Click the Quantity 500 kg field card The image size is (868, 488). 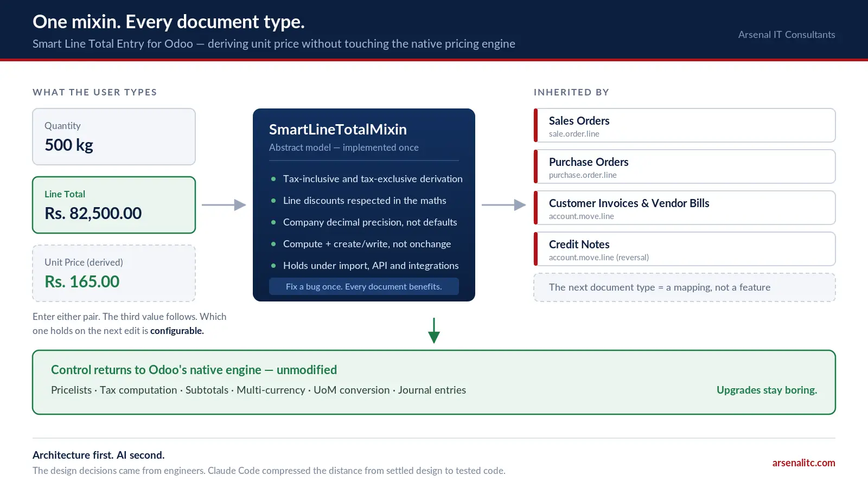coord(114,137)
